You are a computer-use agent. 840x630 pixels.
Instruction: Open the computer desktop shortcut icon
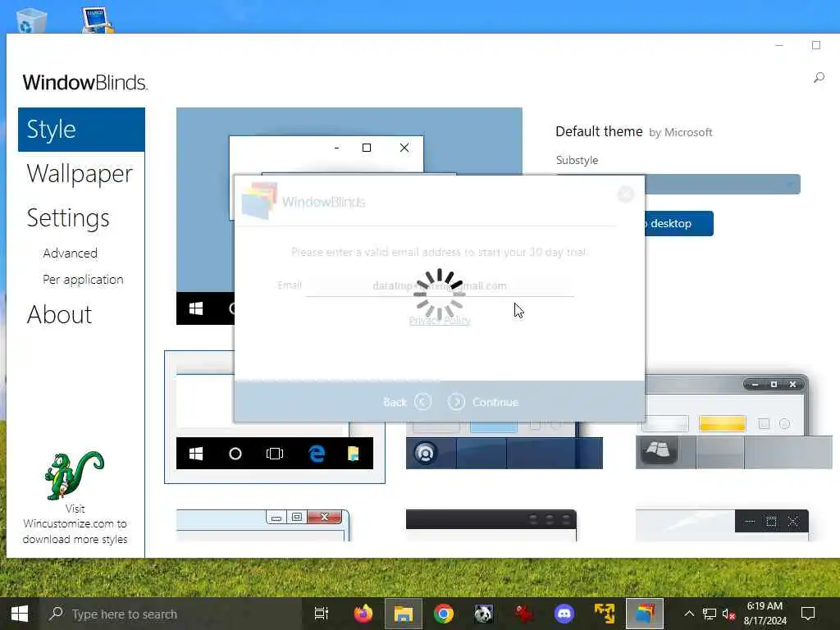[98, 20]
